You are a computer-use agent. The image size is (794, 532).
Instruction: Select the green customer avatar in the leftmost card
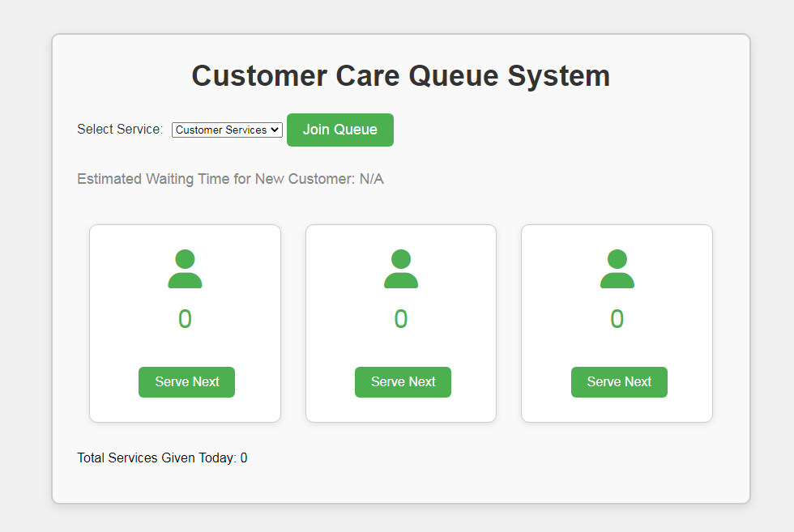click(x=185, y=269)
